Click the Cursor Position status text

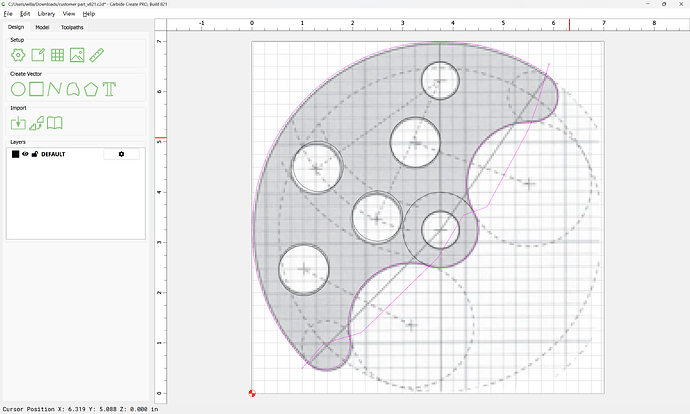[x=80, y=409]
